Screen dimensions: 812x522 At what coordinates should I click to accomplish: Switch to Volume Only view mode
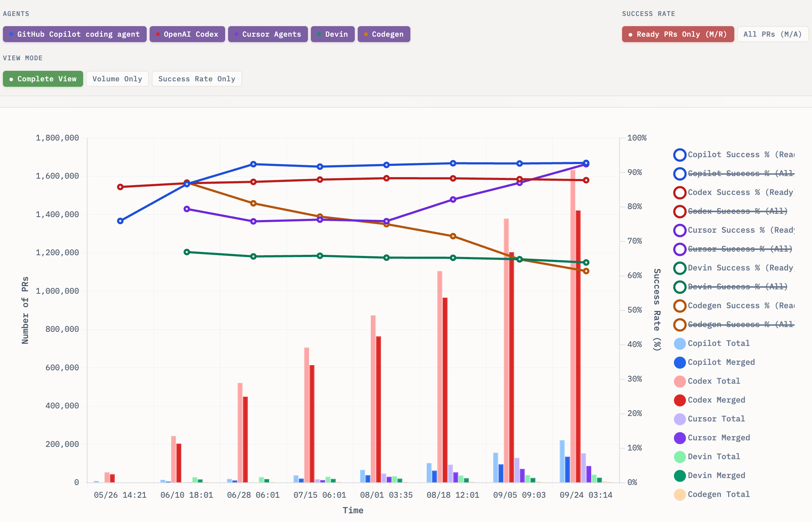coord(117,79)
